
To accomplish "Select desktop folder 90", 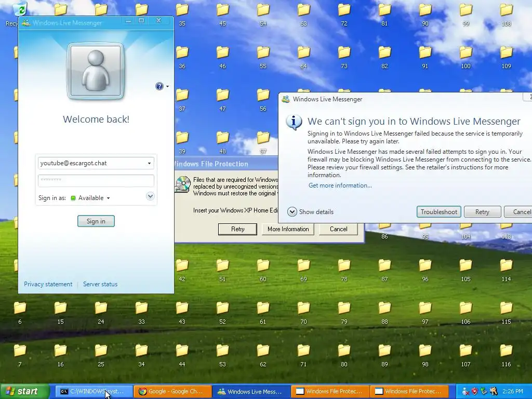I will tap(425, 15).
